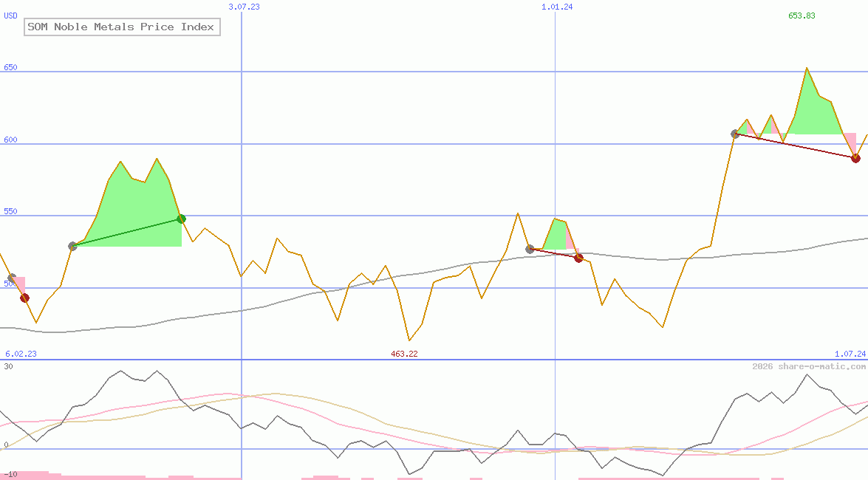
Task: Select the gray dot beginning the long green trendline
Action: click(72, 247)
